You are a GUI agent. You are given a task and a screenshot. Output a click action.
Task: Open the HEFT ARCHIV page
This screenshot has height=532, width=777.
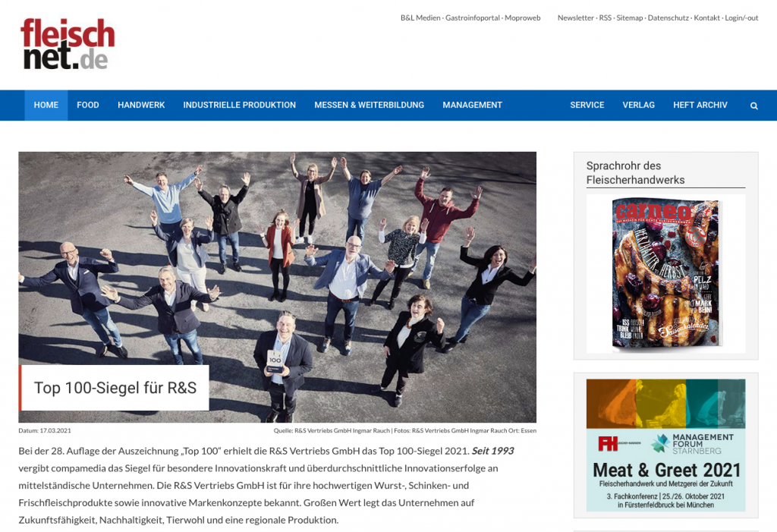click(700, 105)
